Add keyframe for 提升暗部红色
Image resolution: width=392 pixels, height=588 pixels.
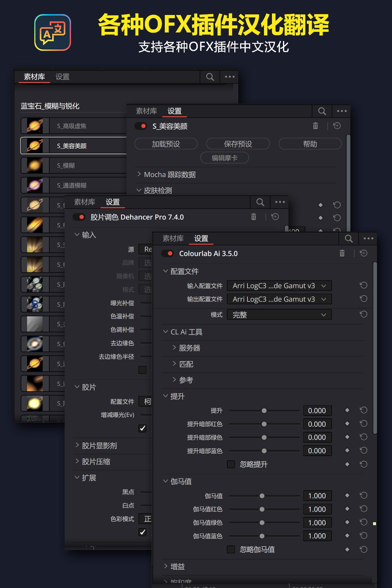347,424
